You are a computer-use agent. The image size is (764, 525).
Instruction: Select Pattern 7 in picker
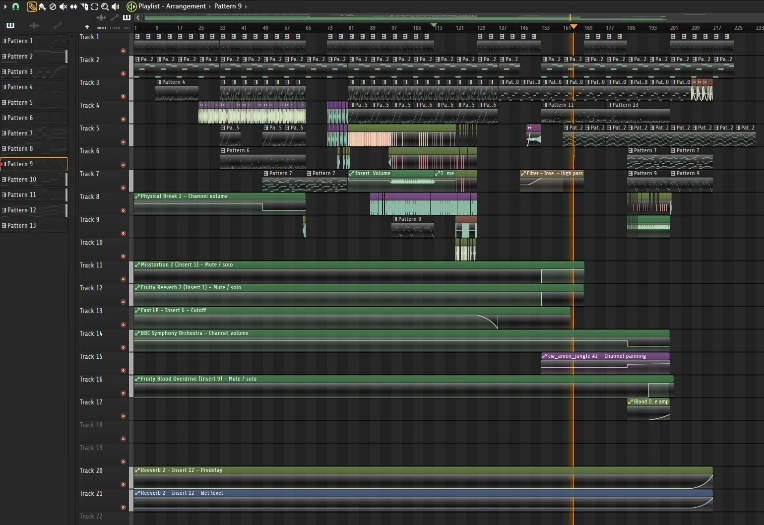tap(34, 133)
